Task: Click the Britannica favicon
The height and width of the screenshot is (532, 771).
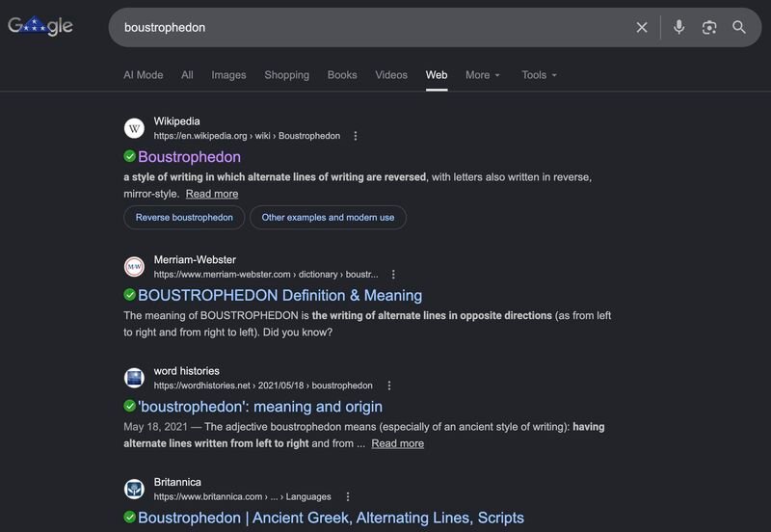Action: [x=134, y=490]
